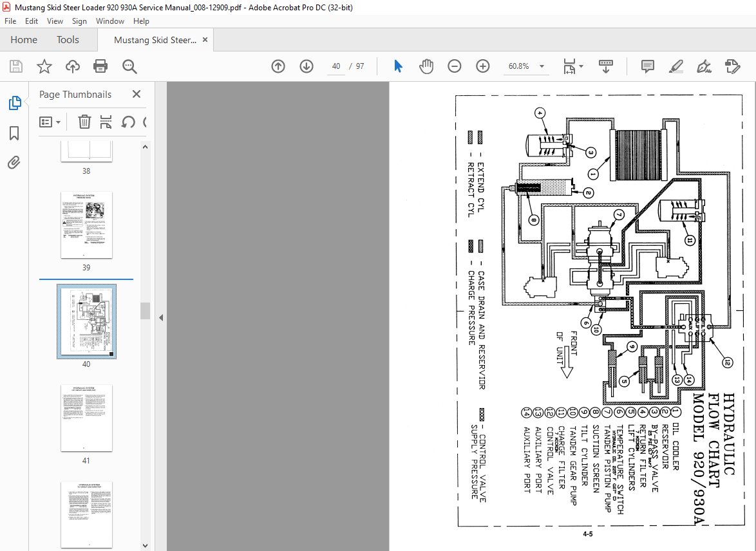This screenshot has height=551, width=756.
Task: Click the thumbnails scrollbar up arrow
Action: [x=145, y=147]
